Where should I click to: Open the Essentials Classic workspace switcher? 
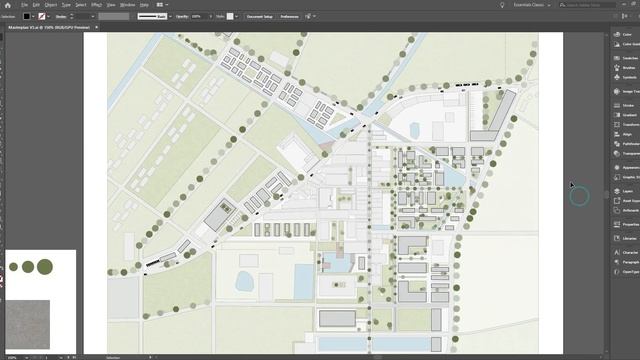point(532,5)
